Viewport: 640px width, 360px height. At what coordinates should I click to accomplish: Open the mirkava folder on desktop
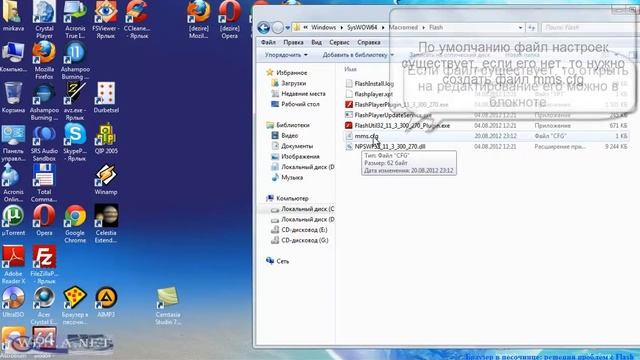pos(13,16)
